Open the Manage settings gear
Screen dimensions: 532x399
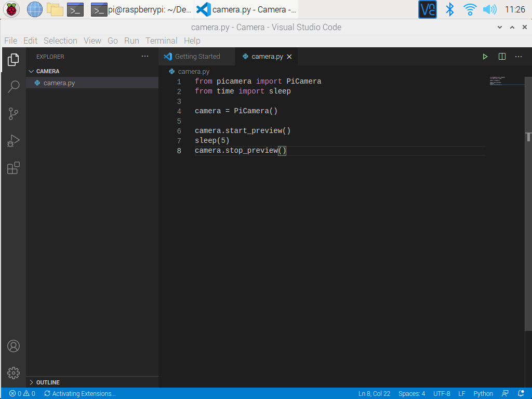[14, 373]
